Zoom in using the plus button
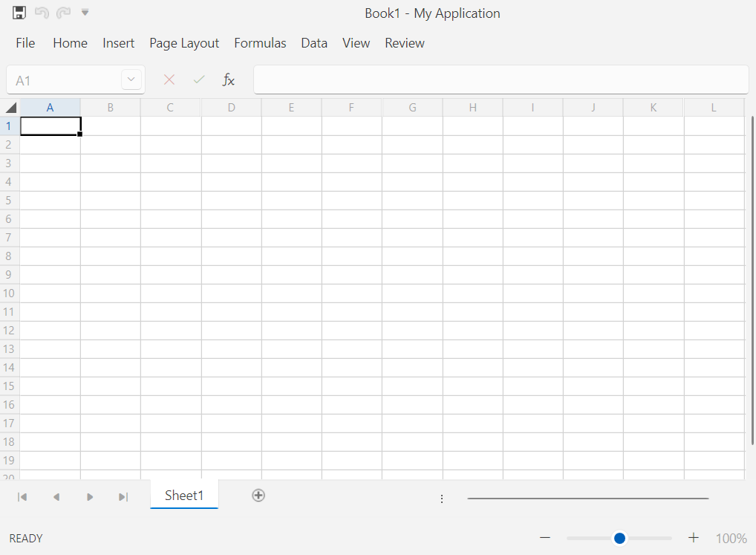 click(x=693, y=538)
